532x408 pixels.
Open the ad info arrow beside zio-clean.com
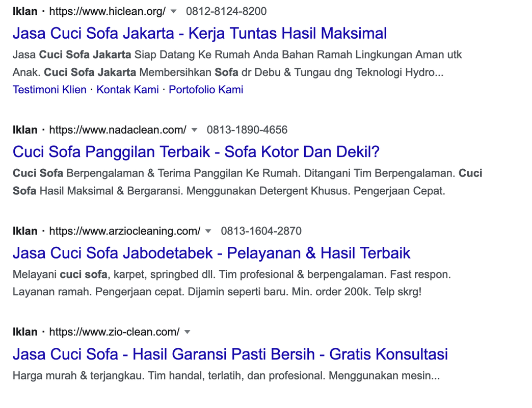coord(187,332)
